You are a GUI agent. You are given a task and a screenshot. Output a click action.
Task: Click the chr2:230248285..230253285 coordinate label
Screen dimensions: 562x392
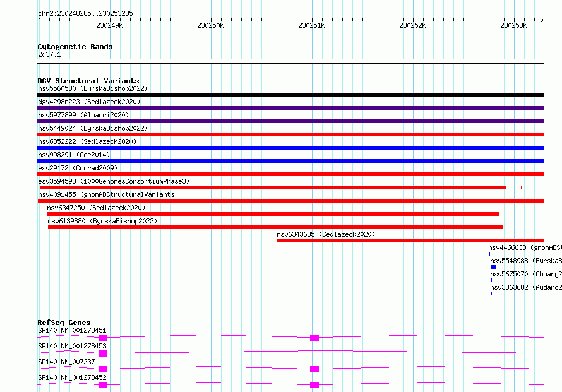click(x=85, y=14)
